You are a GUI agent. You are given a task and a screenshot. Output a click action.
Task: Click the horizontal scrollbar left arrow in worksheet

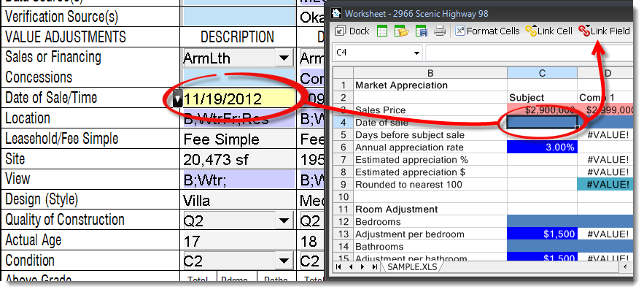[x=626, y=267]
